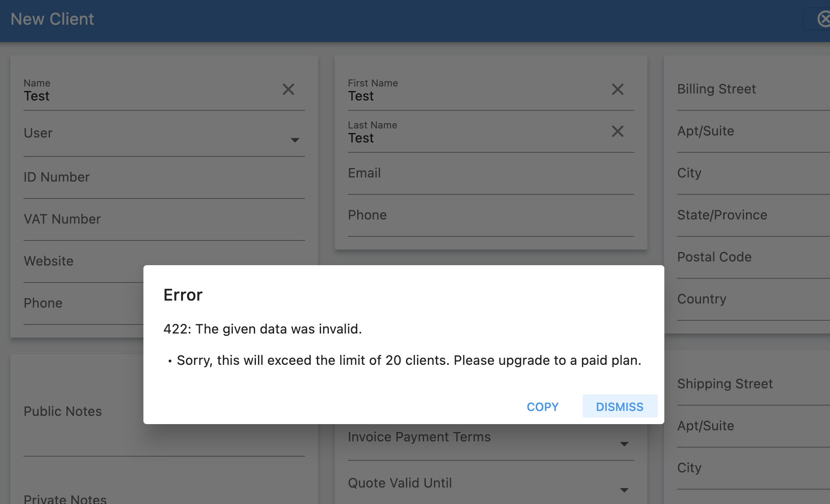Focus the Postal Code field
This screenshot has width=830, height=504.
(753, 258)
